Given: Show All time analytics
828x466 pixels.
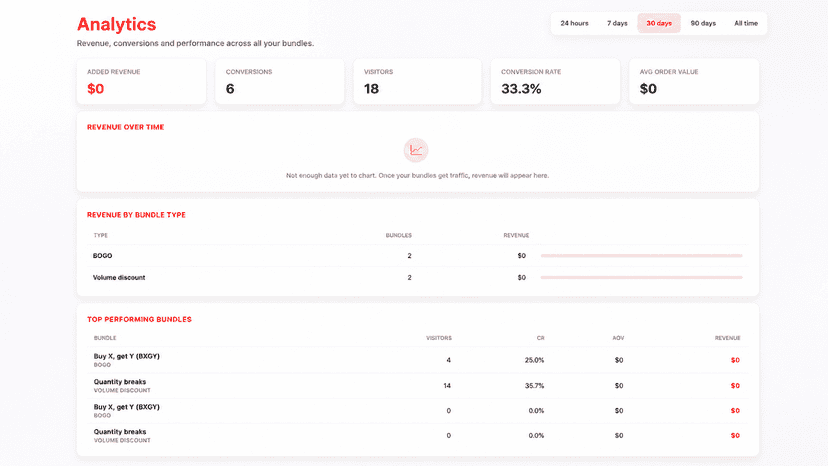Looking at the screenshot, I should coord(746,23).
